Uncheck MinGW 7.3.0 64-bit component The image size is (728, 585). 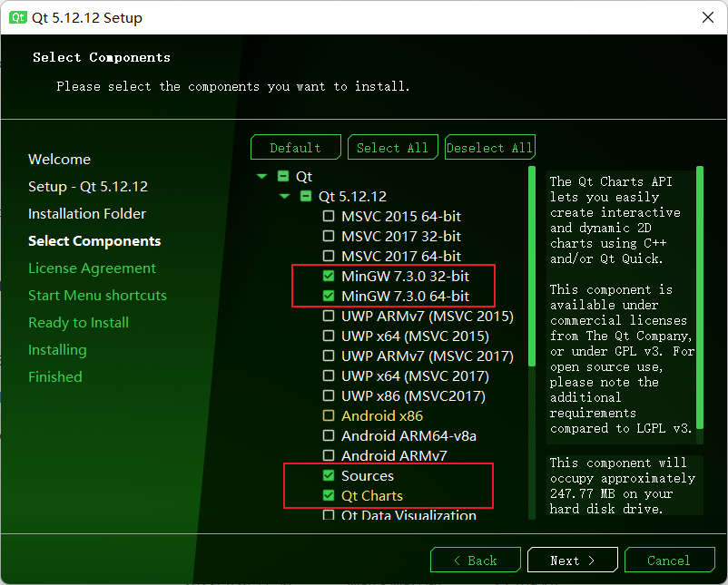coord(329,296)
